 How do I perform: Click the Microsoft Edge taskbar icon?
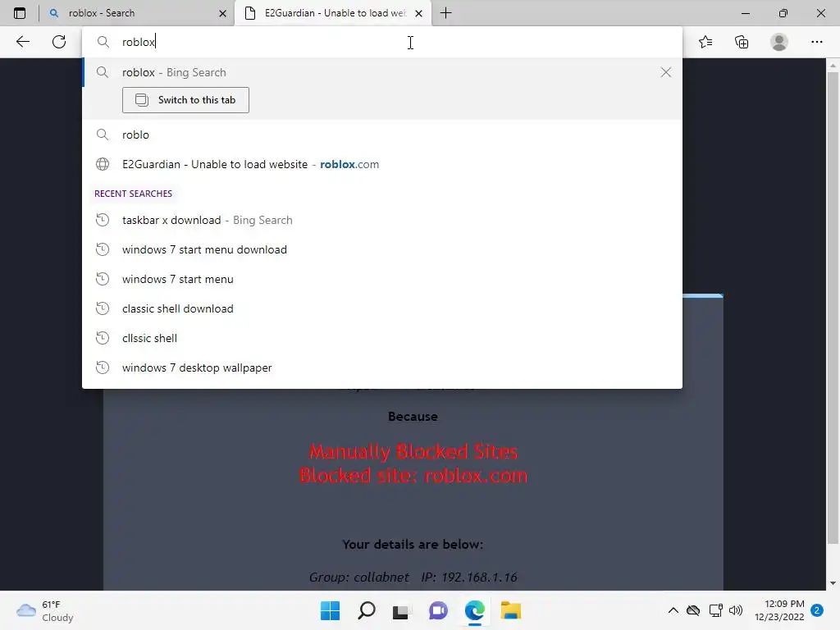coord(475,610)
